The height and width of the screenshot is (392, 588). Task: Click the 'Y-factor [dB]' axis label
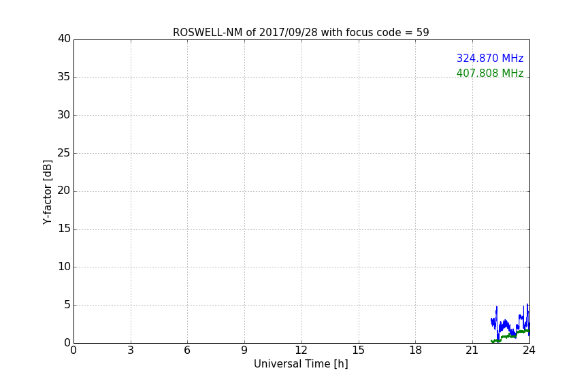click(47, 192)
